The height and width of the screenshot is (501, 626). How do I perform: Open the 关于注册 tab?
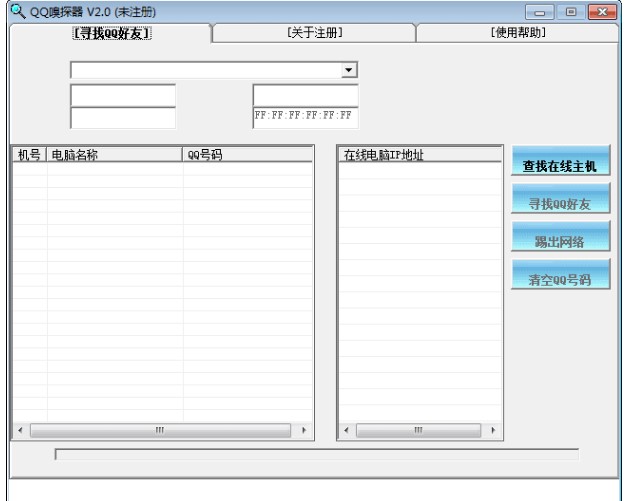[x=315, y=33]
